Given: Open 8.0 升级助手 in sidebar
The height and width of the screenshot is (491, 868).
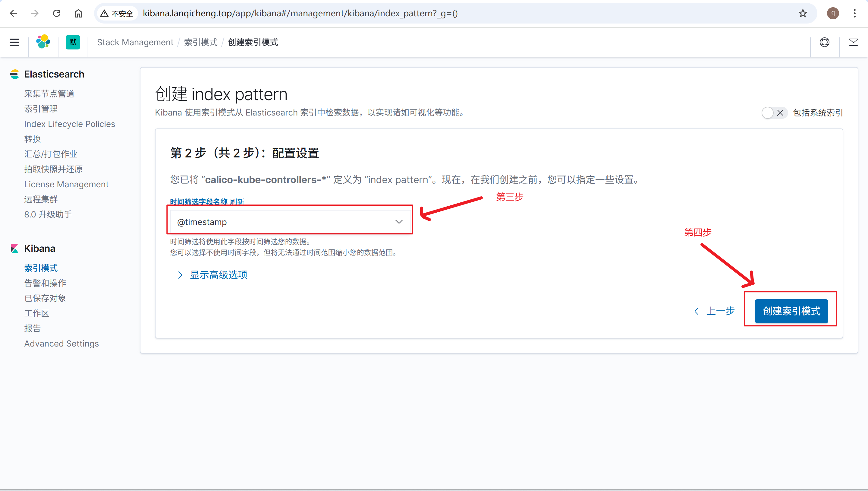Looking at the screenshot, I should click(48, 214).
